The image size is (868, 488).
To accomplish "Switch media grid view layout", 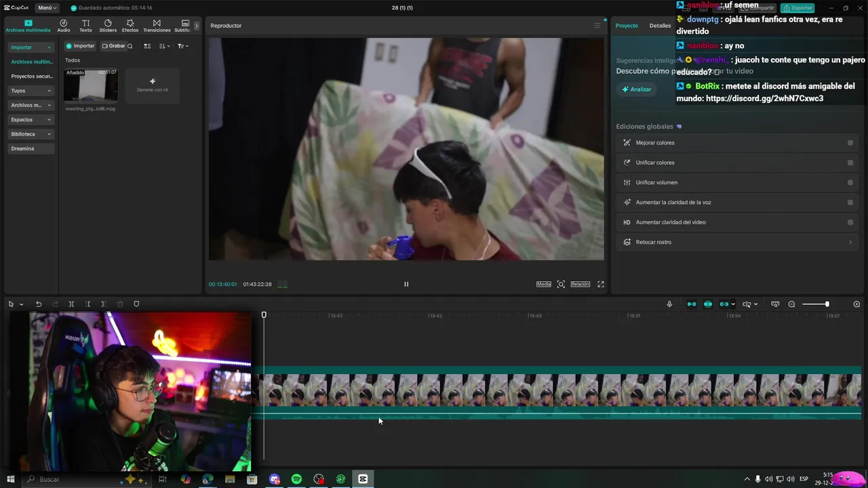I will [147, 46].
